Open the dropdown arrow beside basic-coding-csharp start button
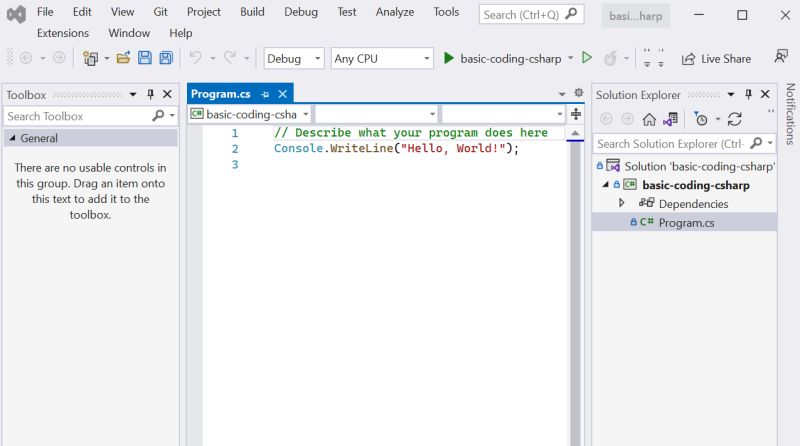 (x=570, y=58)
